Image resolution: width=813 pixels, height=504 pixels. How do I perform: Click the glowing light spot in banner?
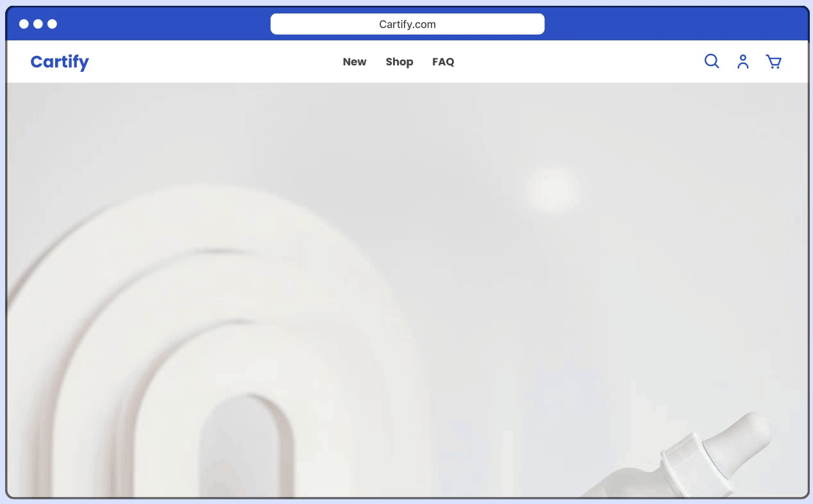(x=552, y=189)
